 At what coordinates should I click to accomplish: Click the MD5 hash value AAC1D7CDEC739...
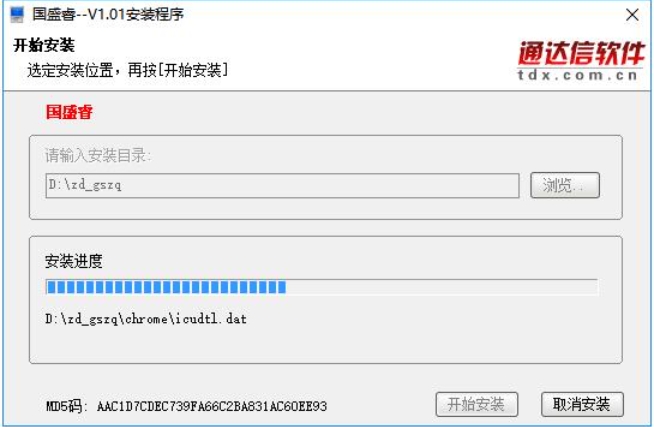[211, 406]
